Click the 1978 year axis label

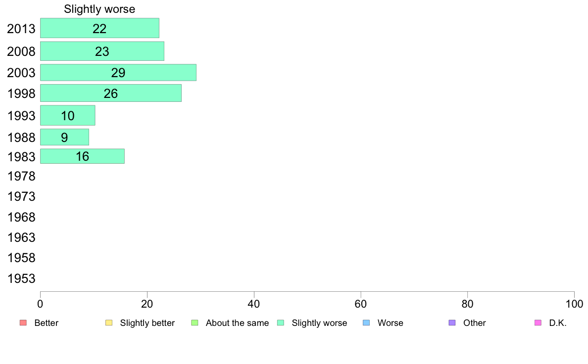(x=21, y=176)
